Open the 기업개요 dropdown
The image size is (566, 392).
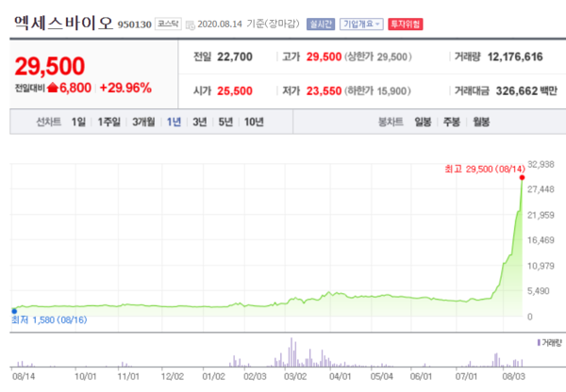pos(361,24)
